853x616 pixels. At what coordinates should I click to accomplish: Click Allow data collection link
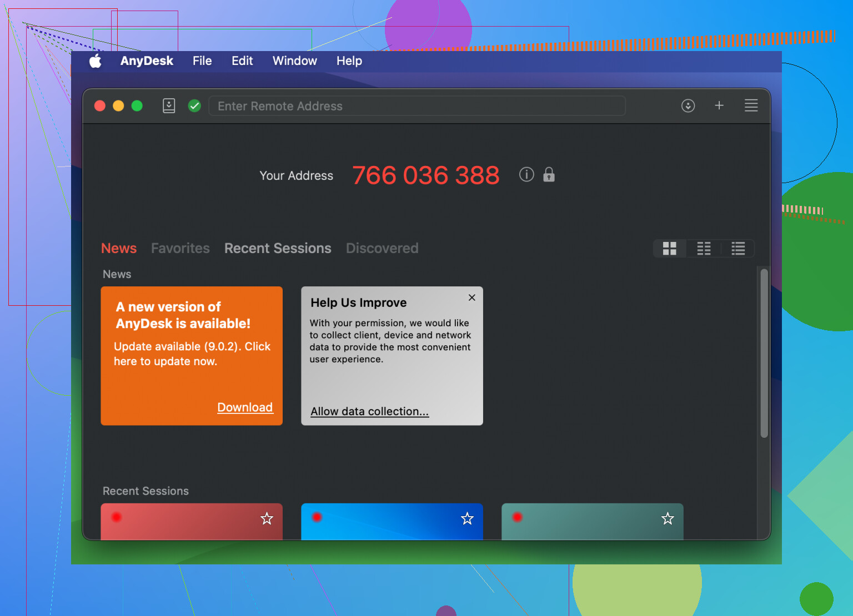[x=369, y=411]
